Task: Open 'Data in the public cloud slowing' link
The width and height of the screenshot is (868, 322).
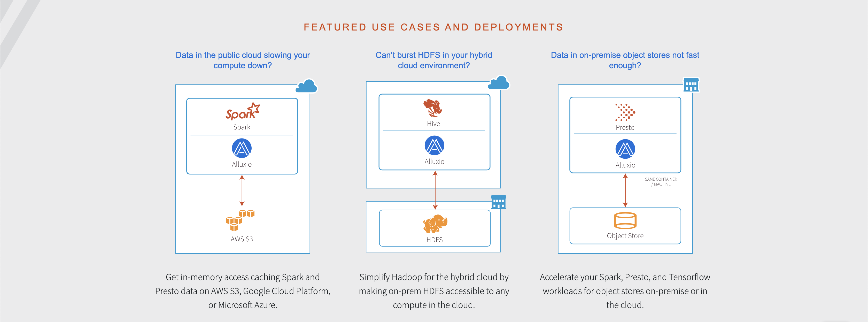Action: [243, 60]
